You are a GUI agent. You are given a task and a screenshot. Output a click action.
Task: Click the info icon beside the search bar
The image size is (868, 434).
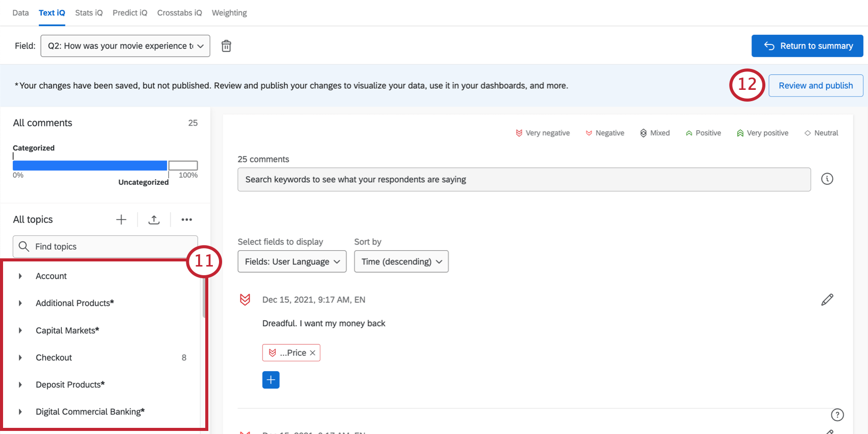coord(827,179)
